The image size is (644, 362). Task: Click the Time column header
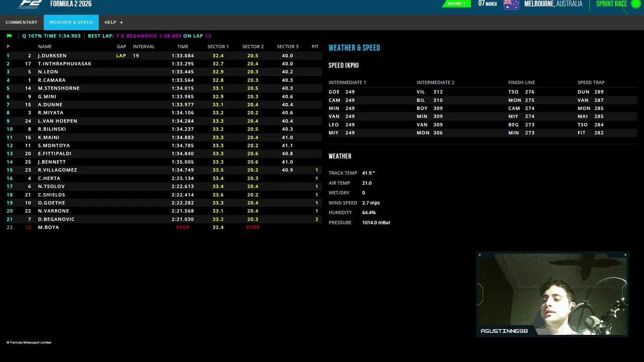[x=183, y=47]
